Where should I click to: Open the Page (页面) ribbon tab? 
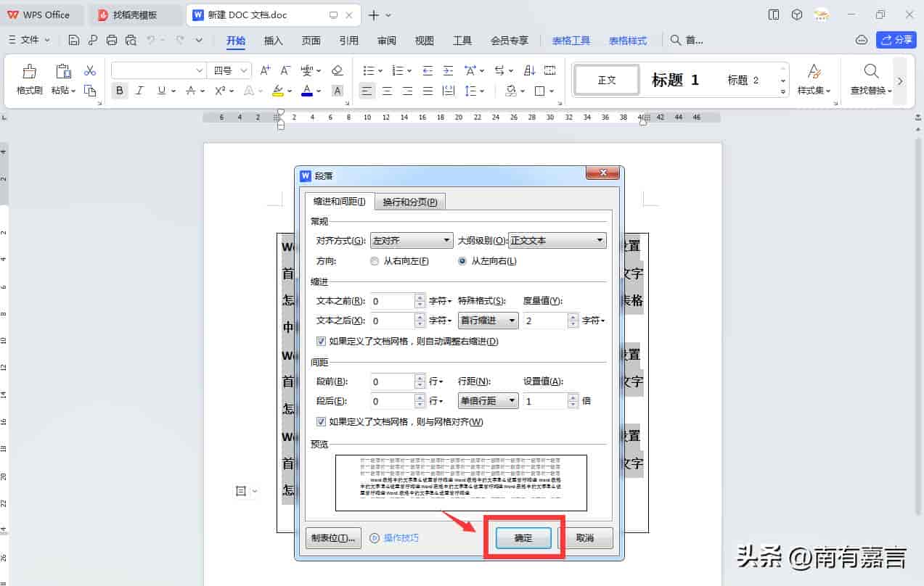(311, 41)
